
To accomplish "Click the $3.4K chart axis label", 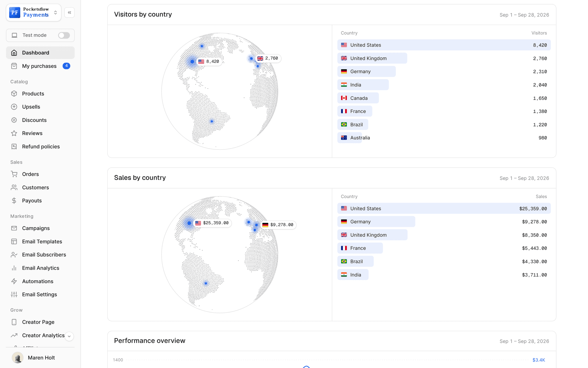I will 539,360.
